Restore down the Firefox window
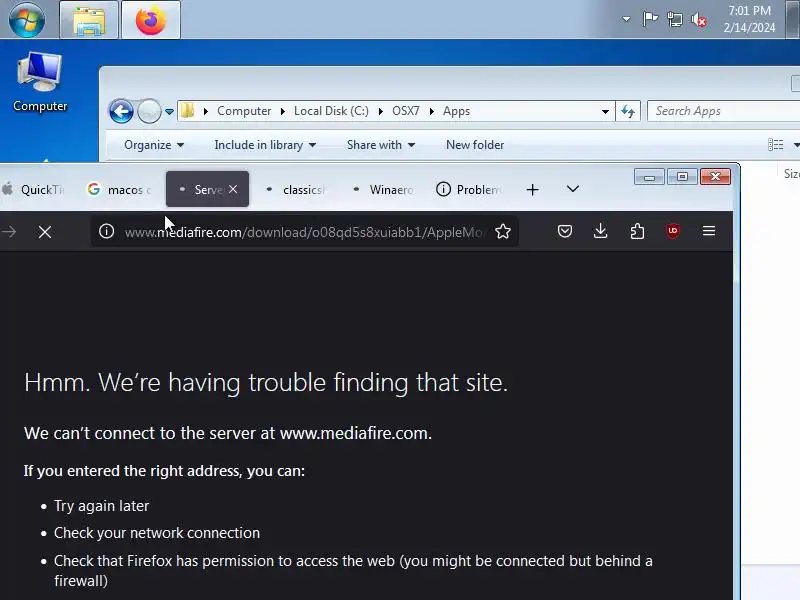This screenshot has height=600, width=800. click(682, 177)
